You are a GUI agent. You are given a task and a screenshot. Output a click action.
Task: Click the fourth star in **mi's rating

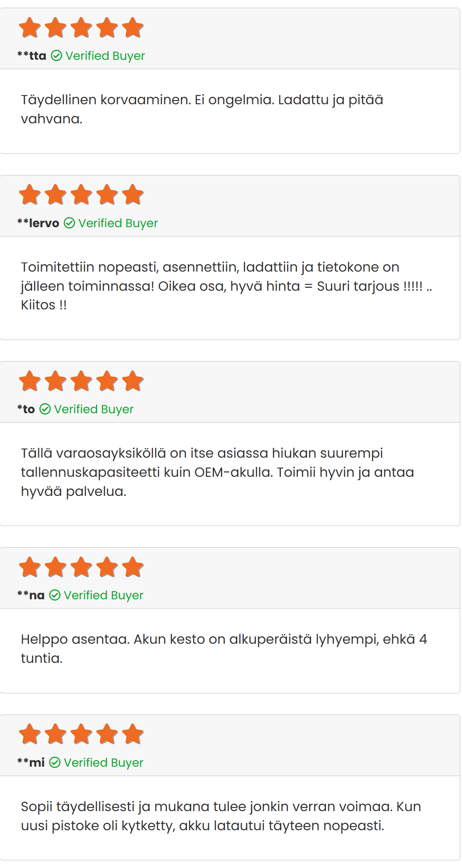coord(107,734)
